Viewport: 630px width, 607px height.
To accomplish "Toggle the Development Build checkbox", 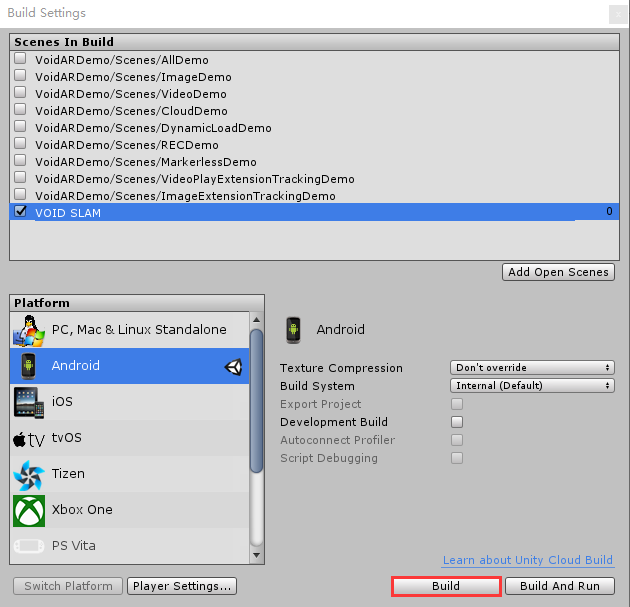I will [457, 422].
